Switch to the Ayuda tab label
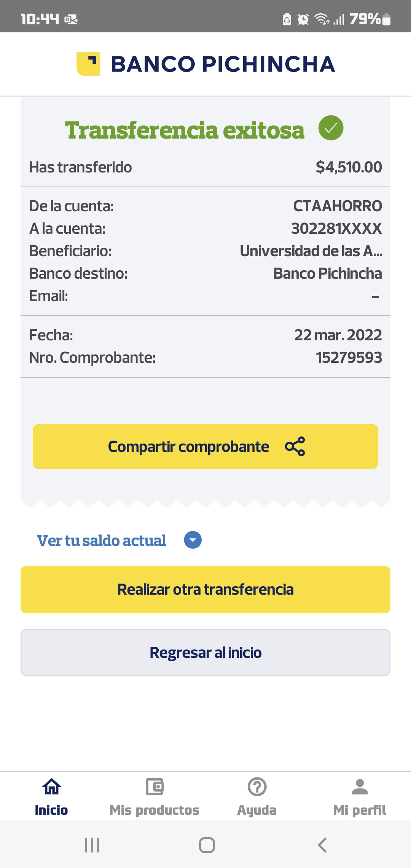The width and height of the screenshot is (411, 868). tap(257, 810)
